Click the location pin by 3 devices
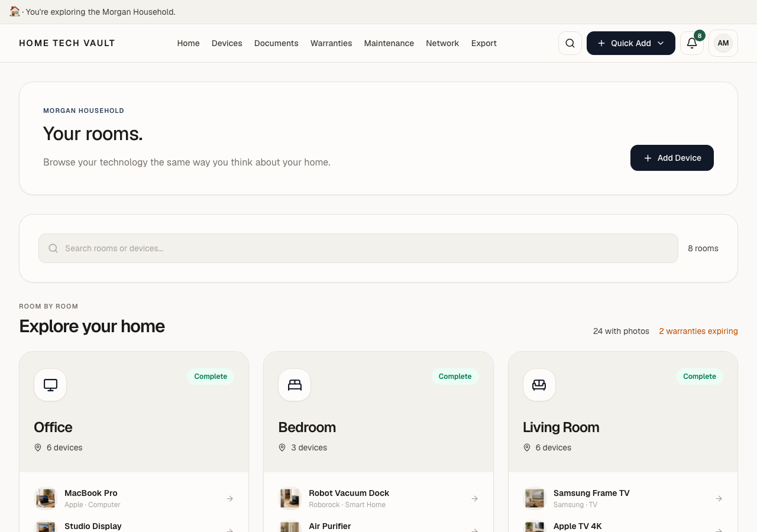The image size is (757, 532). pyautogui.click(x=282, y=447)
